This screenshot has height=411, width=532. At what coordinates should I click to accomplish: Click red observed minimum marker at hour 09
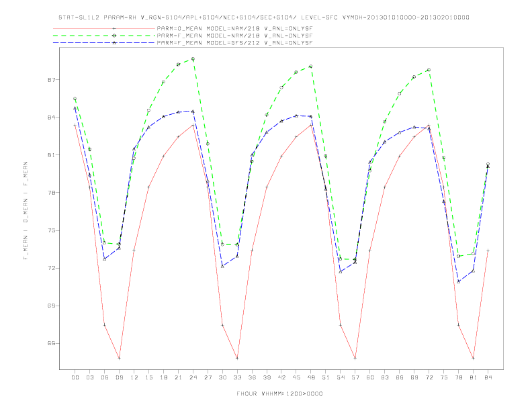119,358
